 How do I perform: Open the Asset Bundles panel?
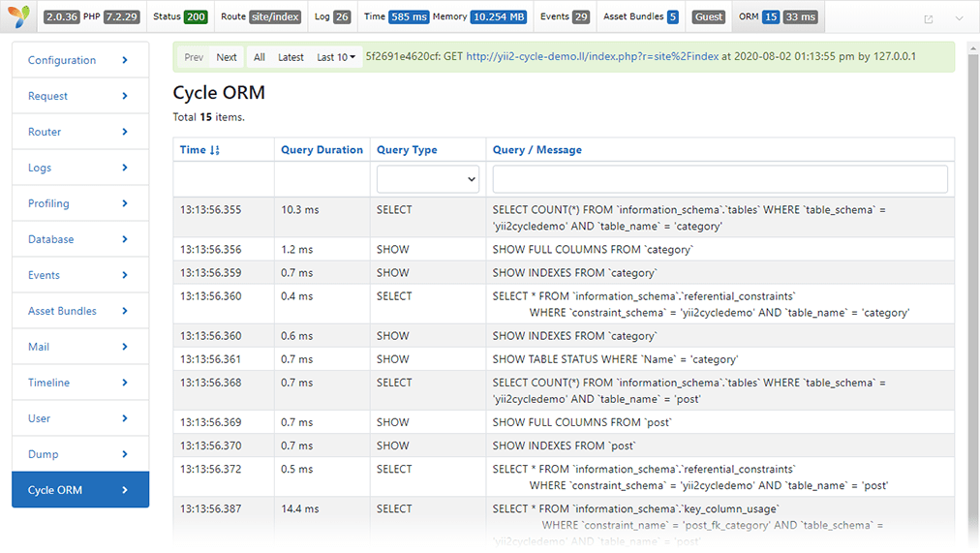pos(80,311)
